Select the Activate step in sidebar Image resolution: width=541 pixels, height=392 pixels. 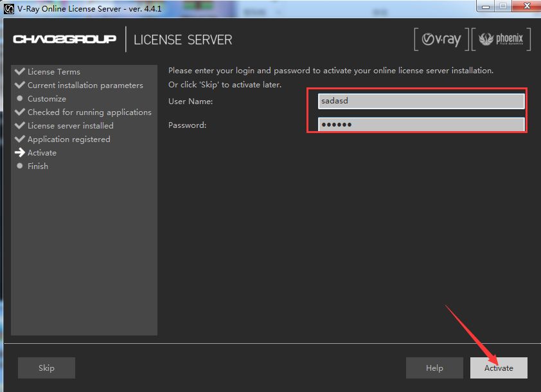42,152
